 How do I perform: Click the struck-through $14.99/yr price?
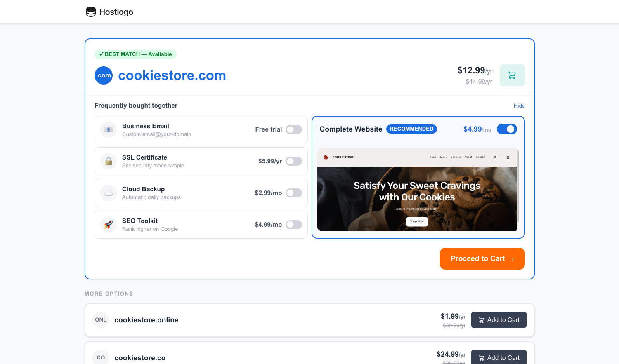479,82
